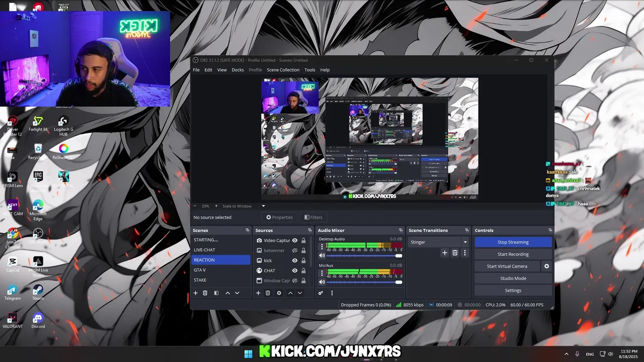Open Discord desktop shortcut
644x362 pixels.
click(38, 321)
